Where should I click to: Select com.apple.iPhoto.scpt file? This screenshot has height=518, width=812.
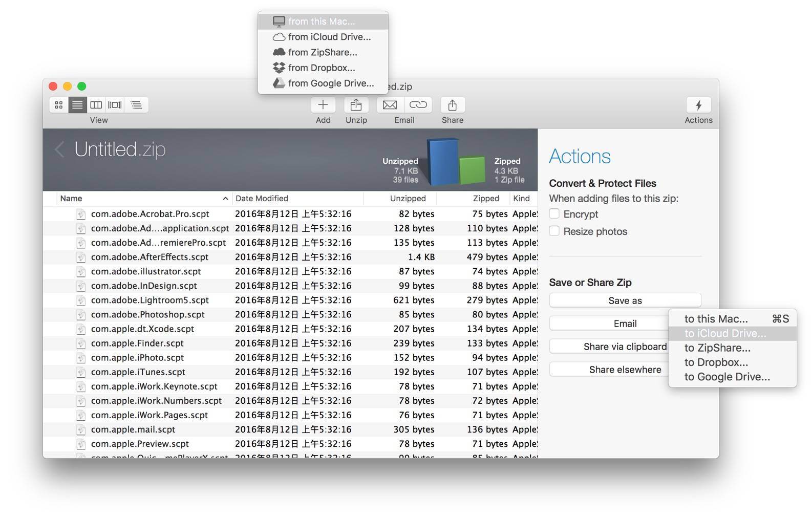(x=290, y=358)
